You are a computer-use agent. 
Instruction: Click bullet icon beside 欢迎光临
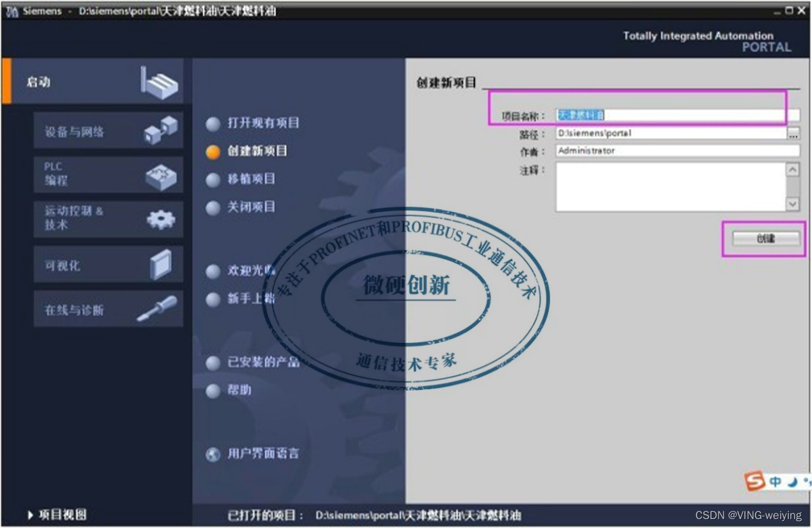pyautogui.click(x=213, y=272)
